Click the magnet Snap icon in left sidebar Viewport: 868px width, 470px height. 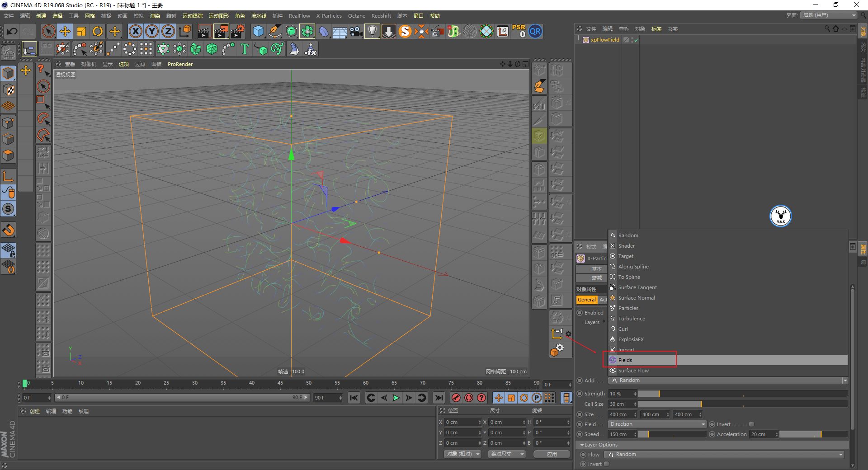coord(8,230)
